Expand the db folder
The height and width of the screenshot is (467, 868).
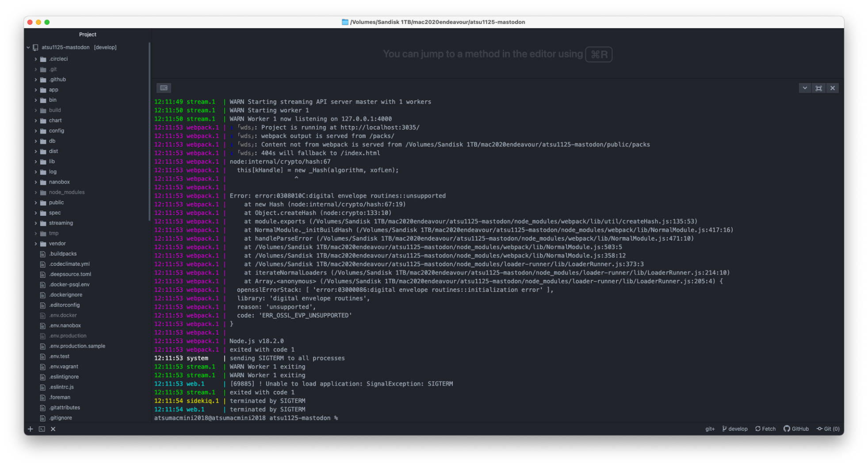(x=36, y=141)
